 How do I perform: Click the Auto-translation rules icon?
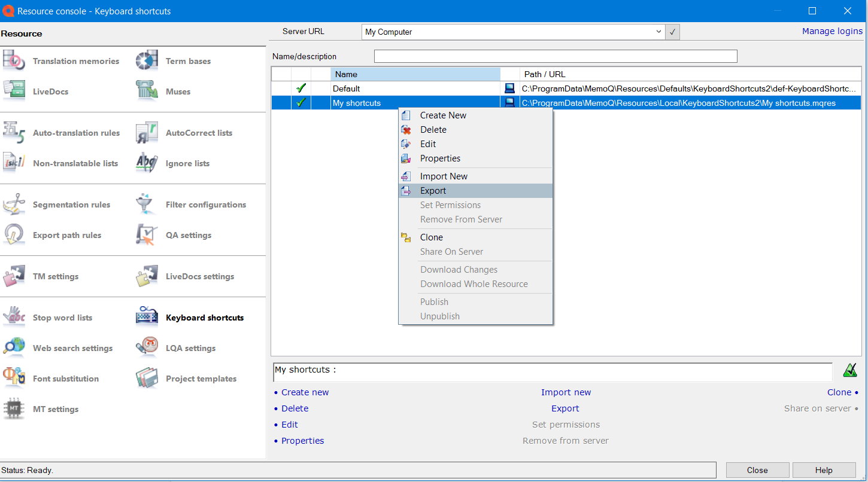point(14,133)
